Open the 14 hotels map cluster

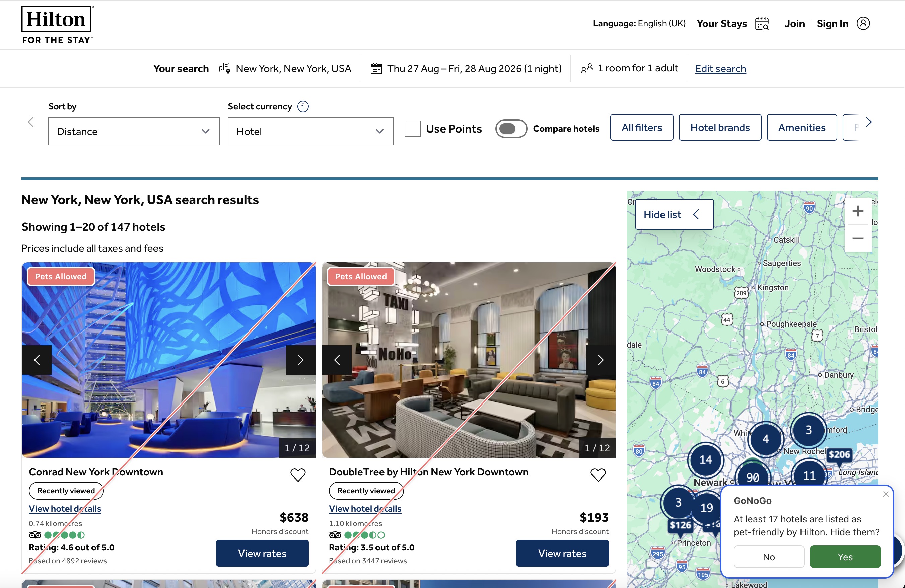pos(706,460)
